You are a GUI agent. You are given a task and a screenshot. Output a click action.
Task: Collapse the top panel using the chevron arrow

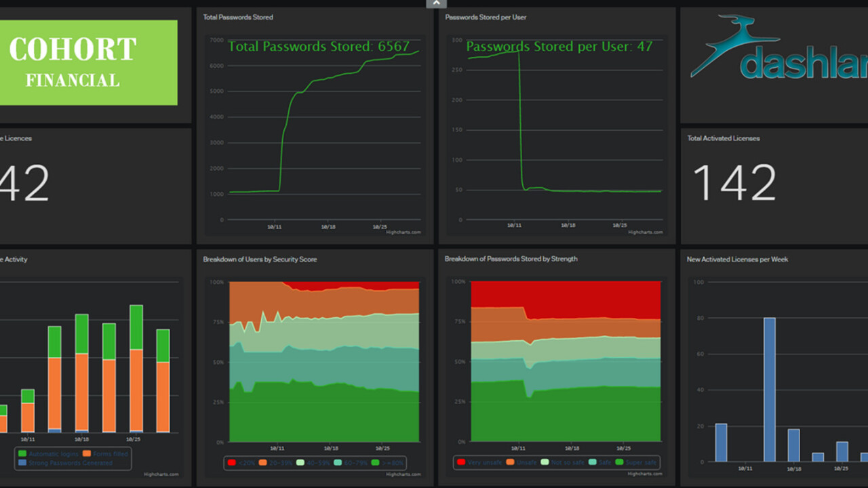436,3
